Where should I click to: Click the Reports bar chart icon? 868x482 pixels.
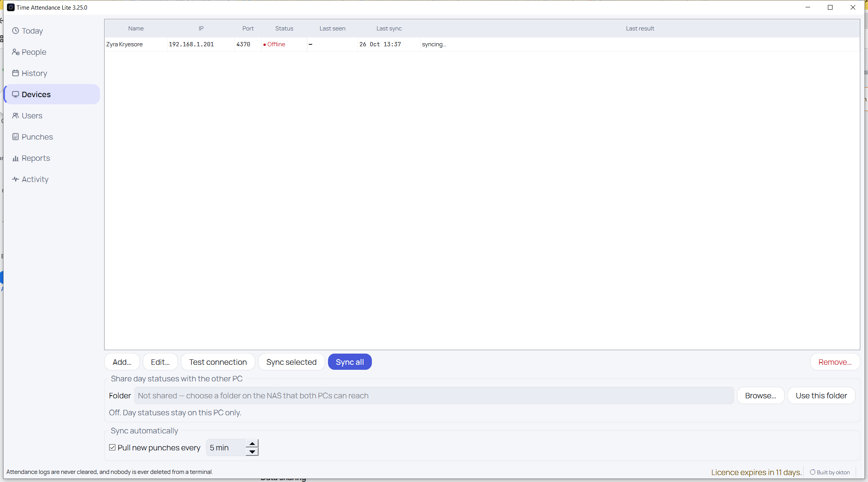15,158
